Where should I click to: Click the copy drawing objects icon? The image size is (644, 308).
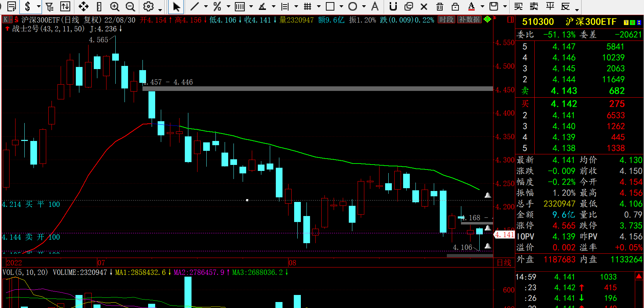409,6
